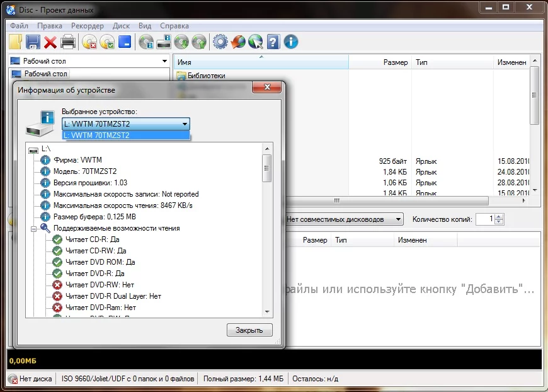Open help with the question mark icon
The width and height of the screenshot is (548, 392).
[x=273, y=42]
